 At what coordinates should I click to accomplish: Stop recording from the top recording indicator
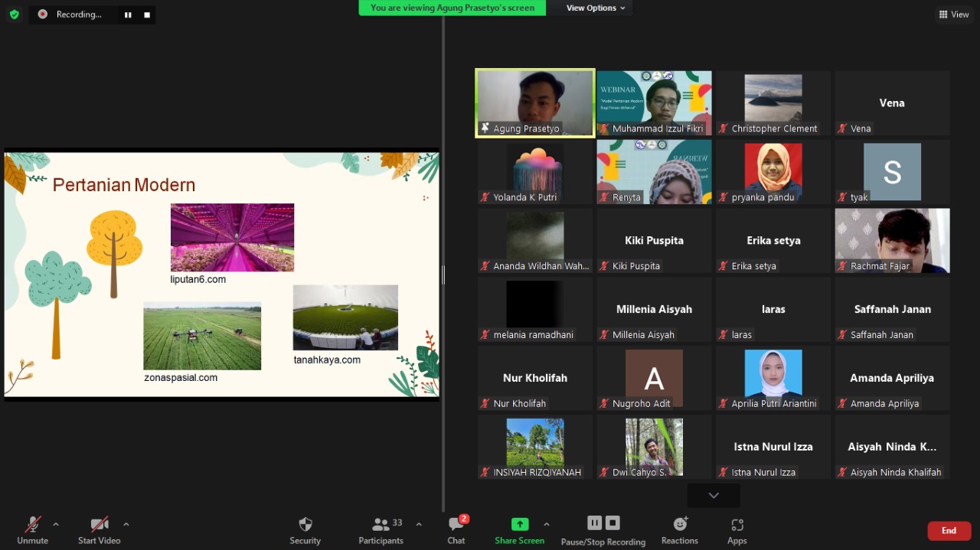tap(147, 15)
